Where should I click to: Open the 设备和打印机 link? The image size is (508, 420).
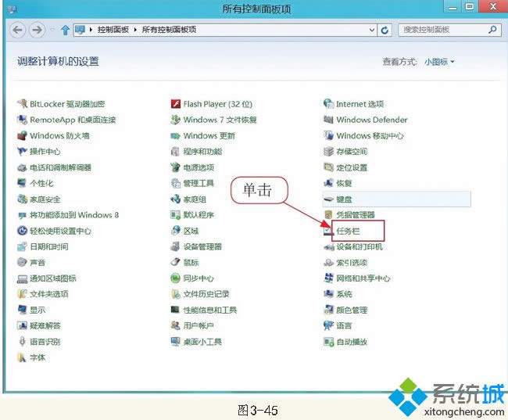click(360, 247)
